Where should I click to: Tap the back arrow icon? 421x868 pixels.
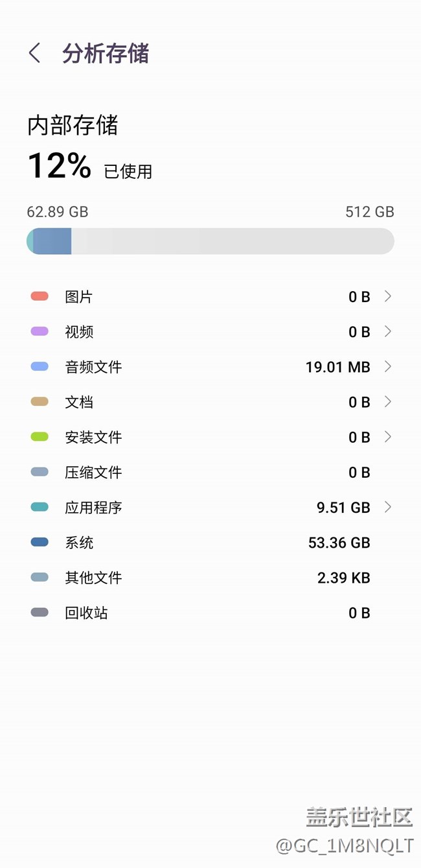click(35, 53)
